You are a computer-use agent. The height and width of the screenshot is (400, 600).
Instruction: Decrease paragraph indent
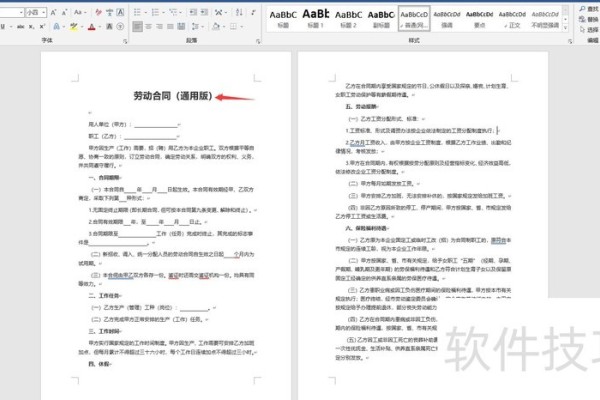coord(193,13)
